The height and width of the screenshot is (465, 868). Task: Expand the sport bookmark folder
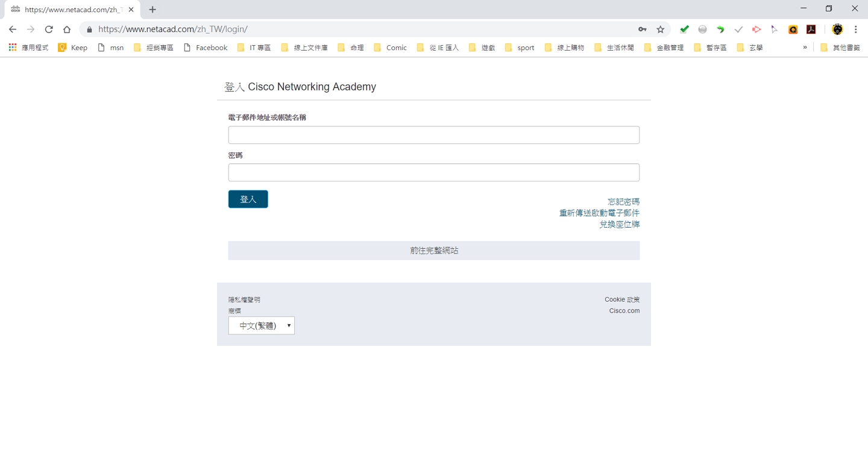click(520, 48)
